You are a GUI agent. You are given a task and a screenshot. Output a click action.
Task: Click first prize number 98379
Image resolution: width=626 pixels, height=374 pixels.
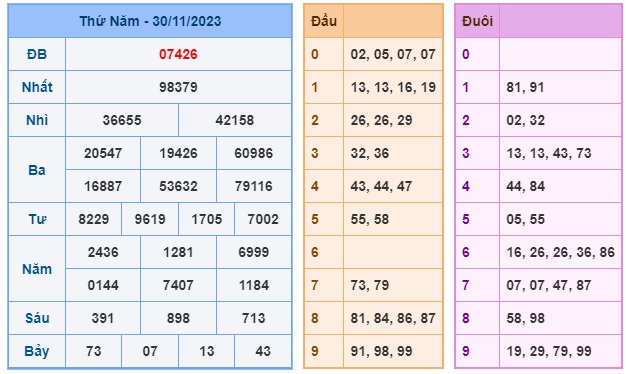[178, 87]
